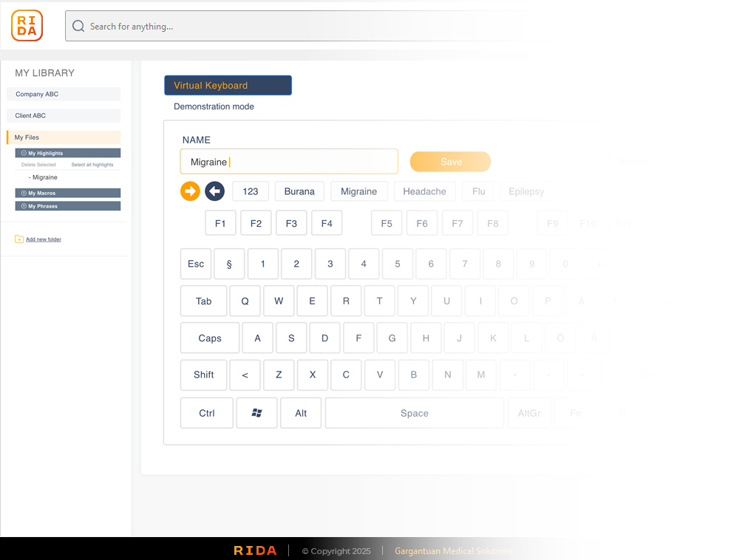The width and height of the screenshot is (748, 560).
Task: Click the add new folder icon
Action: 19,239
